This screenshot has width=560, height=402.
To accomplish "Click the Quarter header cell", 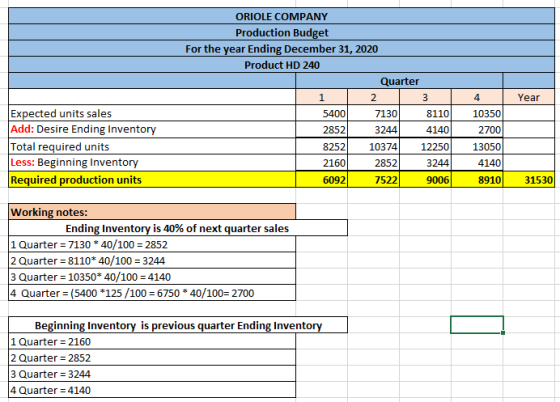I will [399, 81].
